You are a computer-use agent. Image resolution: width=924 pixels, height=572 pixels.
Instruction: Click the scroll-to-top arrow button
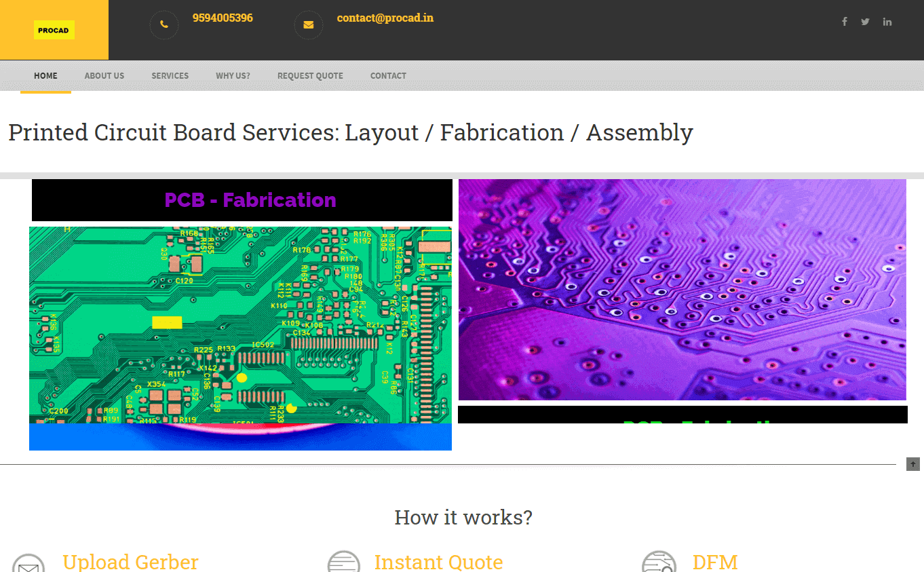pyautogui.click(x=913, y=464)
